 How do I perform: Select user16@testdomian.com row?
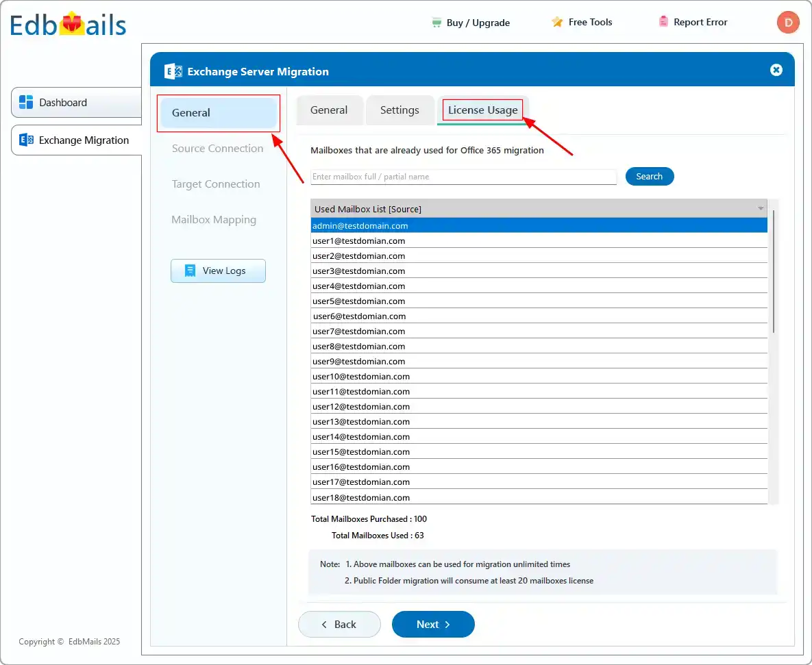coord(539,466)
